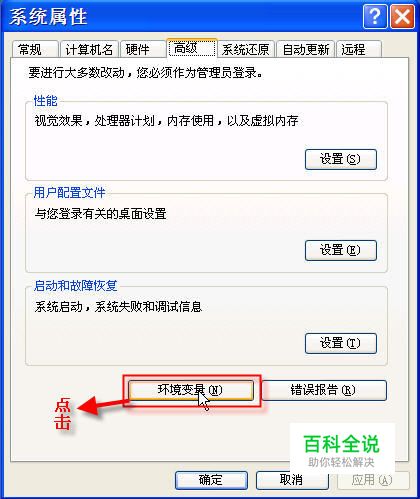420x499 pixels.
Task: Click the 错误报告(R) button
Action: pyautogui.click(x=324, y=390)
